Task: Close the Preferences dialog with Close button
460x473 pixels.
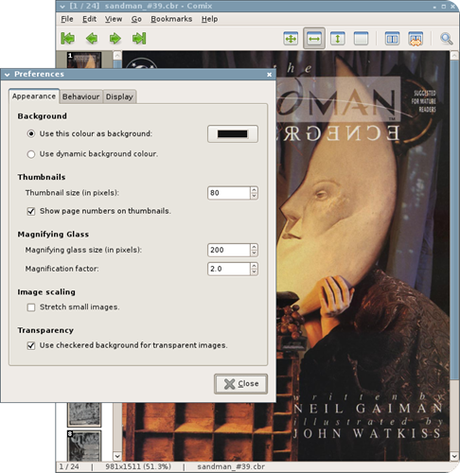Action: [x=241, y=384]
